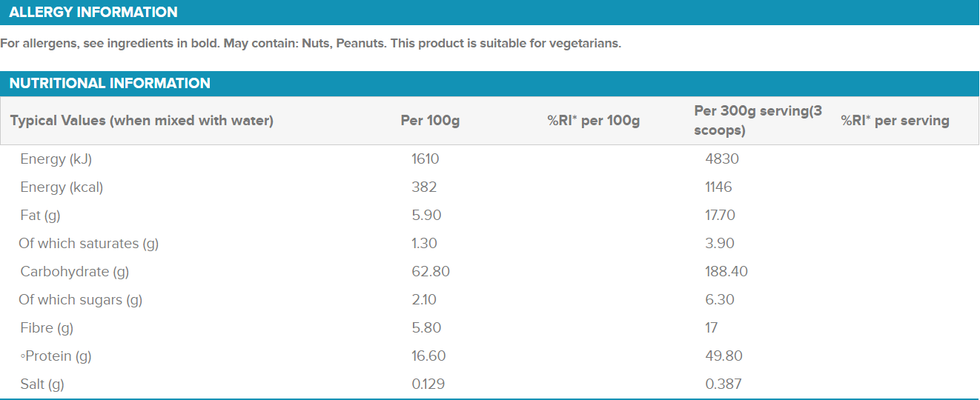
Task: Click the %RI* per serving header
Action: coord(895,121)
